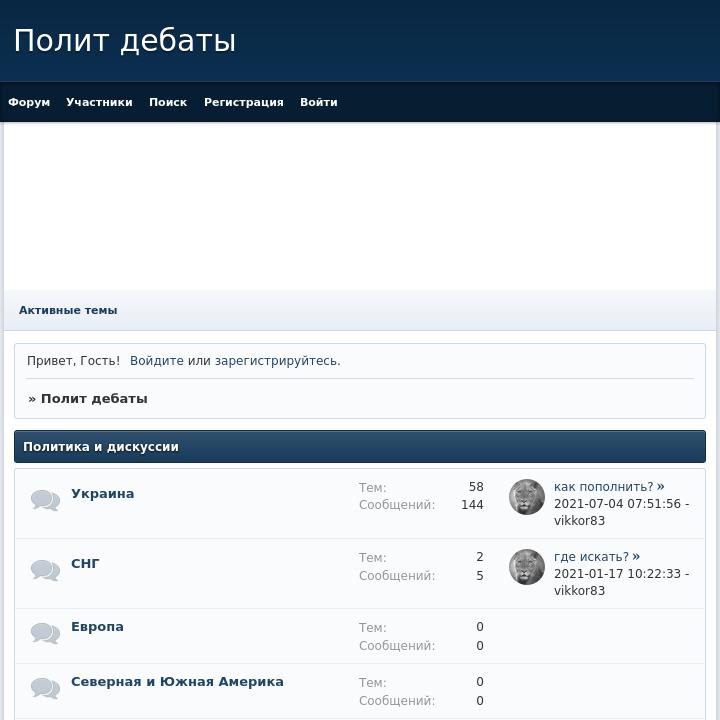Open the Украина forum

click(x=103, y=494)
